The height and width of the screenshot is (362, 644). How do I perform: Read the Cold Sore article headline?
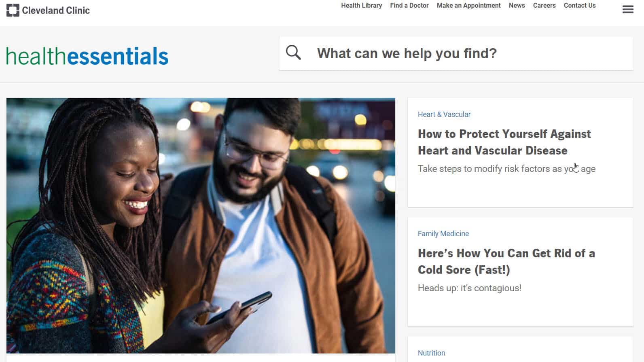[506, 261]
